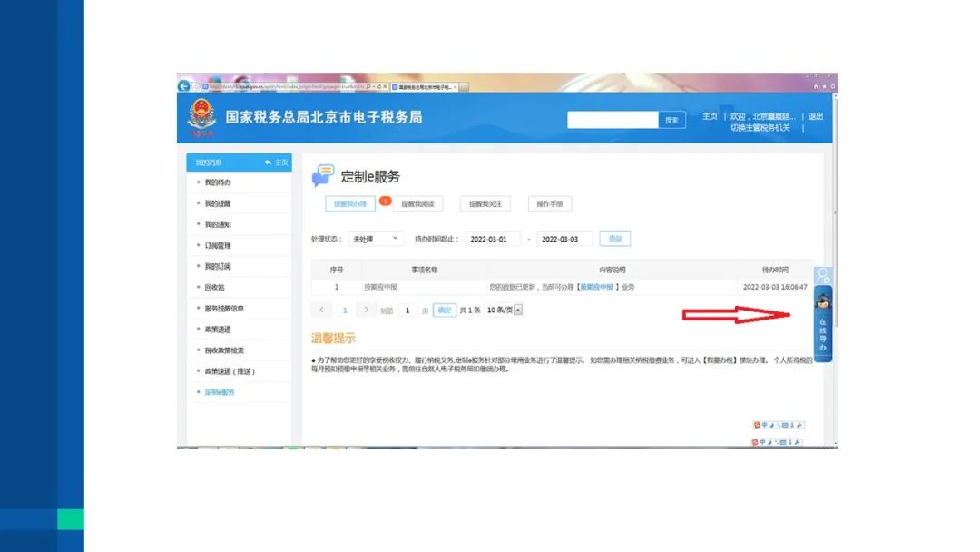The height and width of the screenshot is (552, 980).
Task: Focus the header search input field
Action: click(612, 120)
